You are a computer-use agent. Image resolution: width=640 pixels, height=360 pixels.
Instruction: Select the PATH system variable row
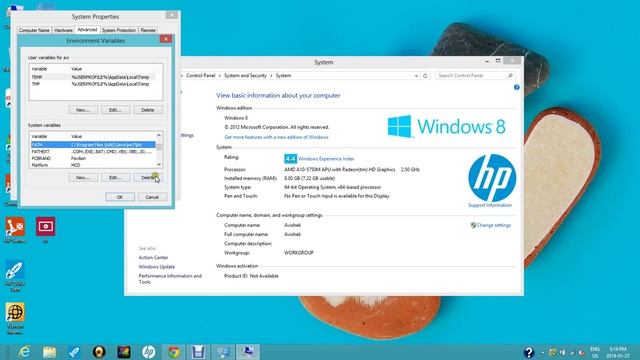93,144
